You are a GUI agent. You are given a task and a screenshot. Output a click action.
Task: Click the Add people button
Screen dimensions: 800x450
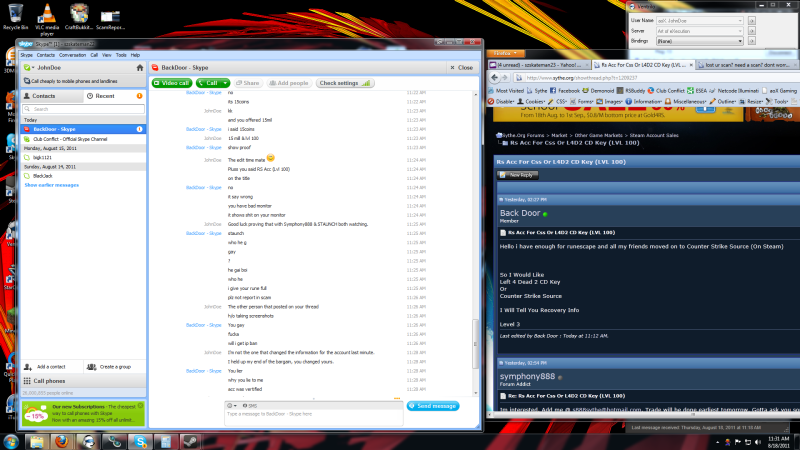289,83
